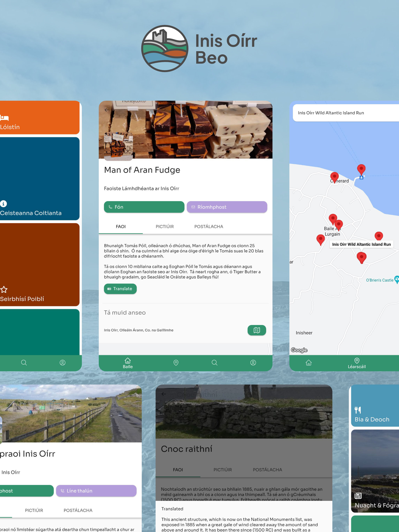Open POSTÁLACHA tab on the playground page
The width and height of the screenshot is (399, 532).
78,510
